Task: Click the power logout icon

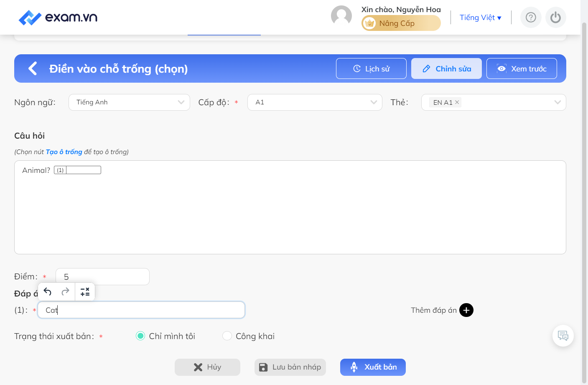Action: (x=555, y=18)
